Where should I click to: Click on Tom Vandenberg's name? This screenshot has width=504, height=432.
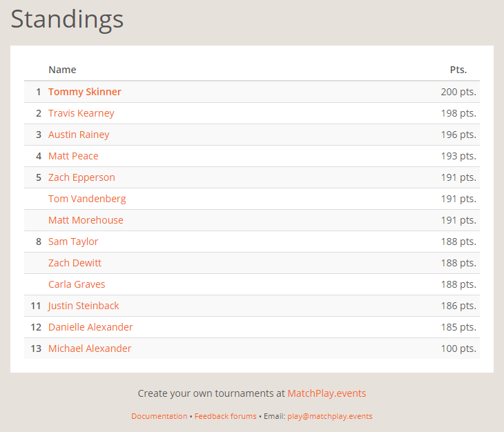point(87,199)
